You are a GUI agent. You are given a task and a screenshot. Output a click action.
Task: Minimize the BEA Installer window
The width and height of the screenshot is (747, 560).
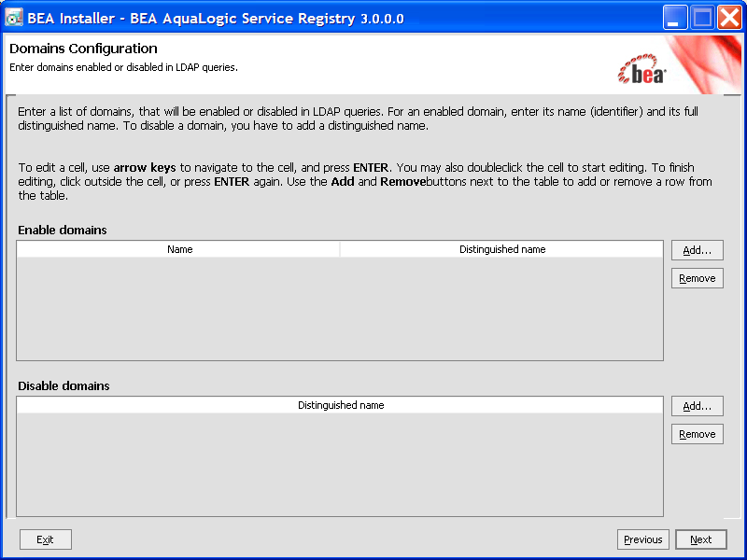674,18
